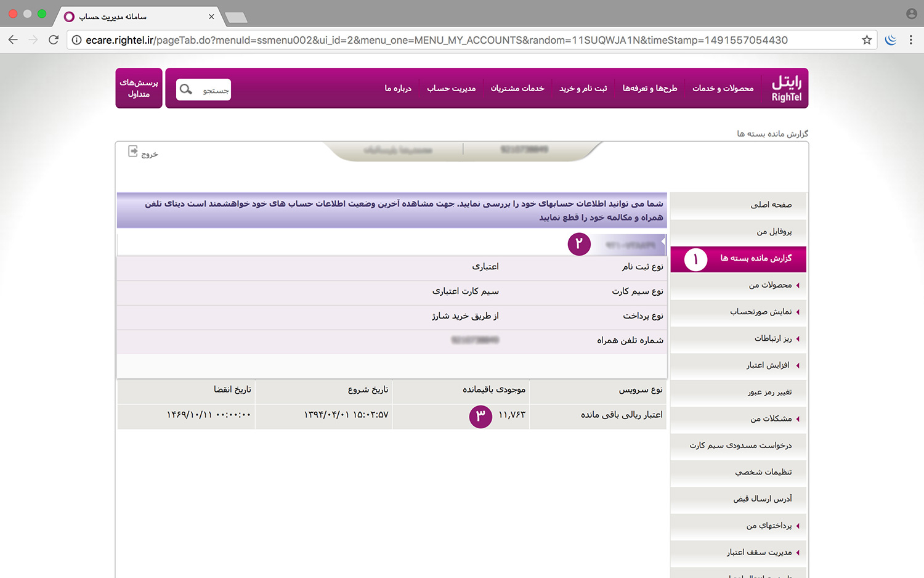This screenshot has height=578, width=924.
Task: Close the سامانه مدیریت حساب browser tab
Action: [x=211, y=17]
